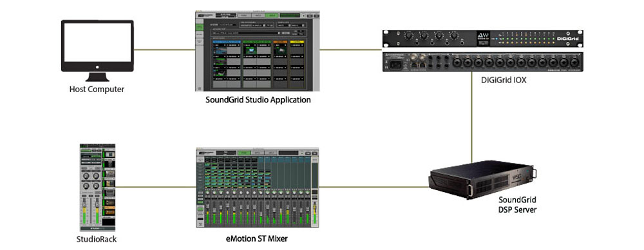This screenshot has width=644, height=250.
Task: Click the Ethernet ports on IOX rear panel
Action: [x=419, y=65]
